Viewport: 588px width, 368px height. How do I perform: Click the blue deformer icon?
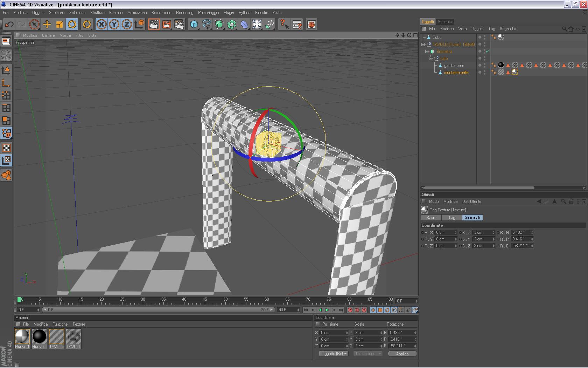tap(244, 24)
